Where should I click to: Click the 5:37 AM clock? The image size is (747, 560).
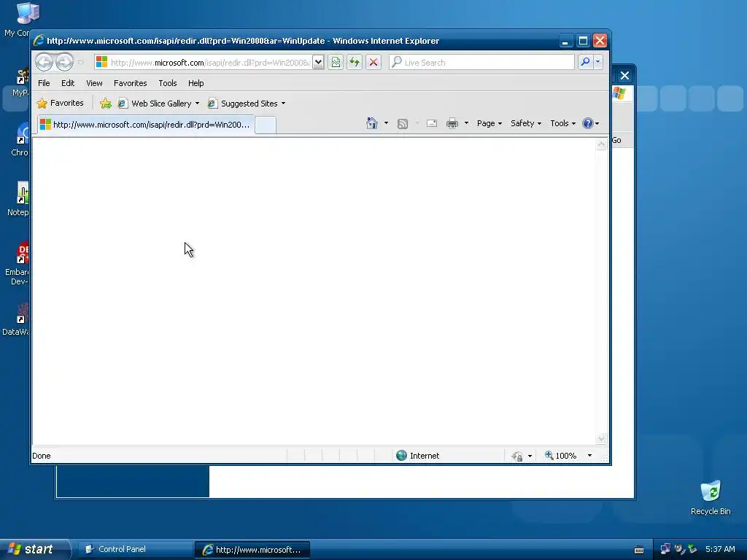tap(720, 549)
